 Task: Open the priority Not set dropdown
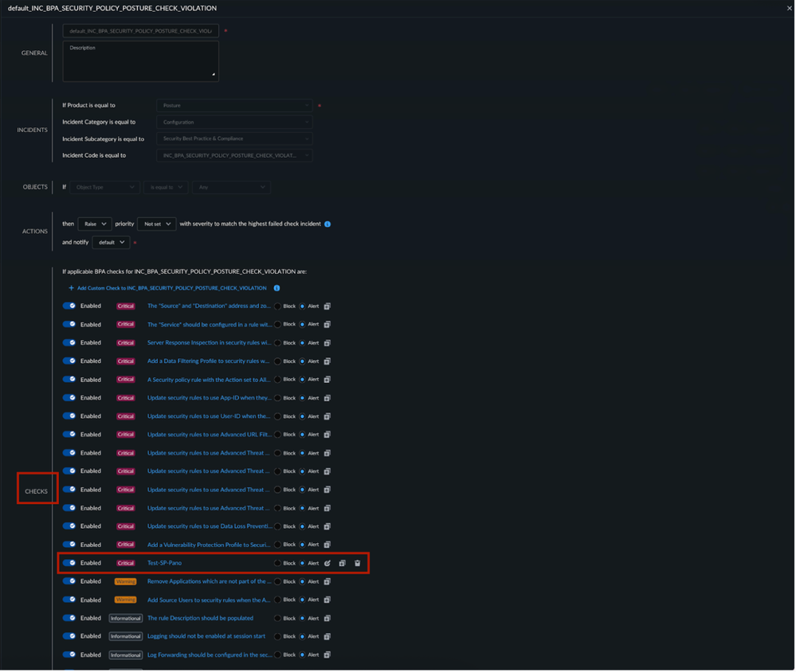[157, 225]
